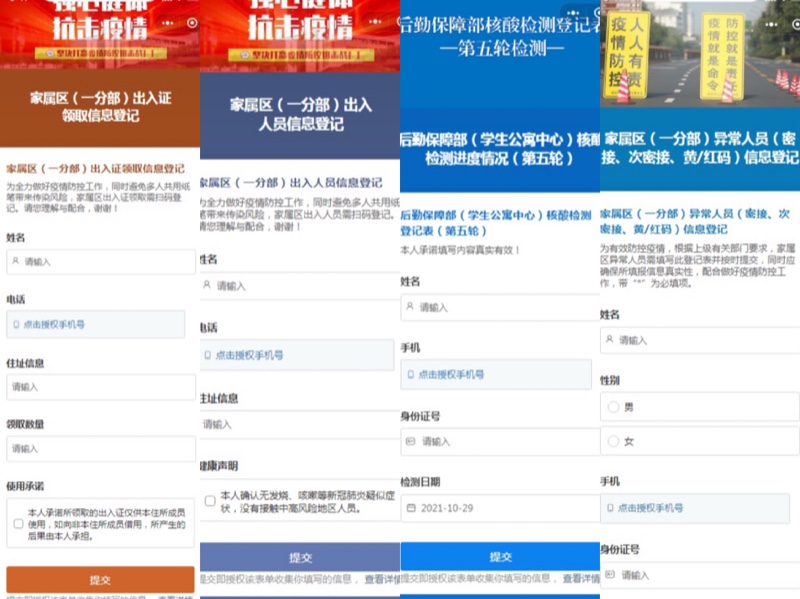The height and width of the screenshot is (599, 800).
Task: Submit the 出入人员信息登记 form with its 提交 button
Action: [300, 557]
